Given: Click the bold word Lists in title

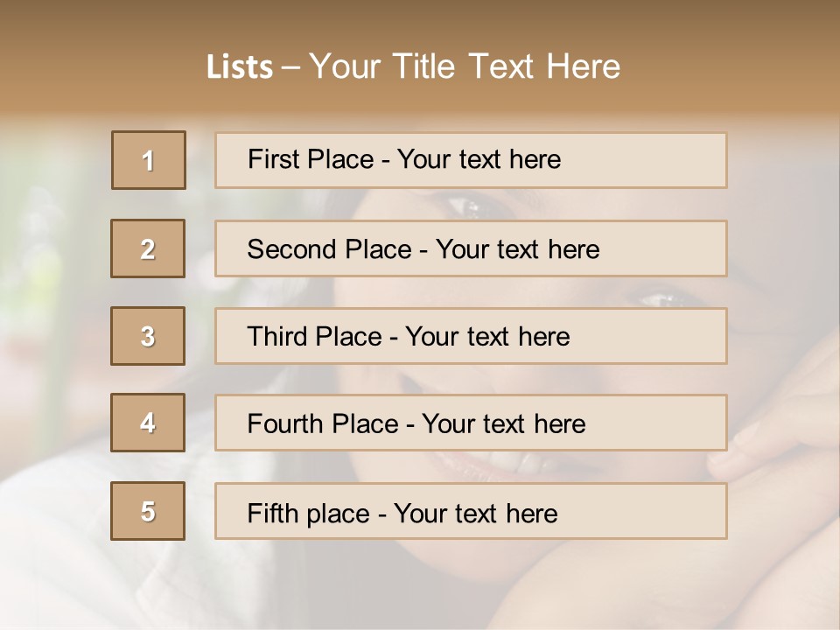Looking at the screenshot, I should coord(239,67).
